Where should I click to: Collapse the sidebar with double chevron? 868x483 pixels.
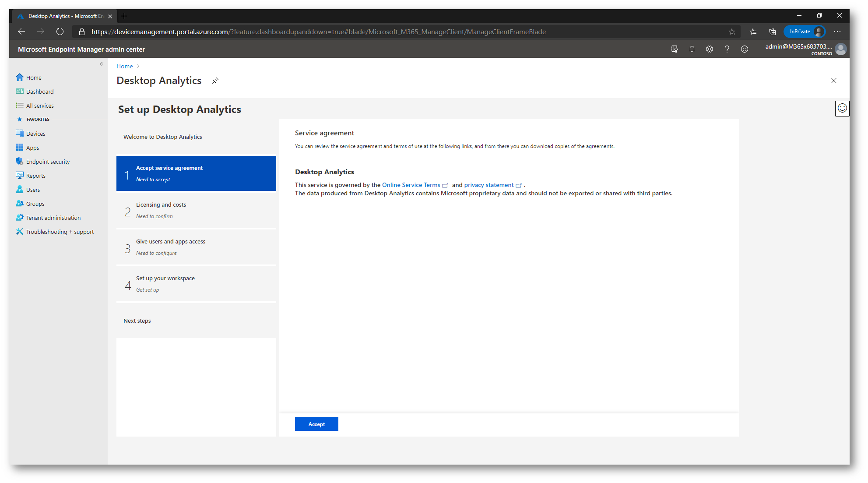(x=102, y=64)
